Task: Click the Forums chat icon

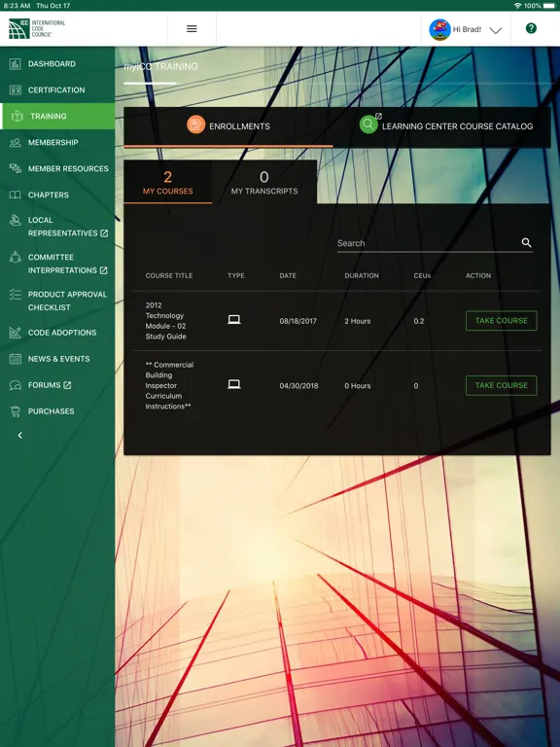Action: (x=16, y=385)
